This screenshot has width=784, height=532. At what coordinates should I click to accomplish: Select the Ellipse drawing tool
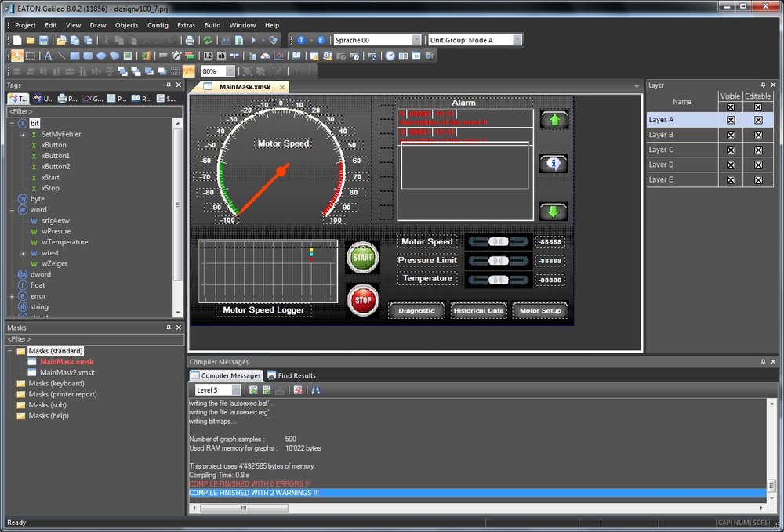coord(101,56)
